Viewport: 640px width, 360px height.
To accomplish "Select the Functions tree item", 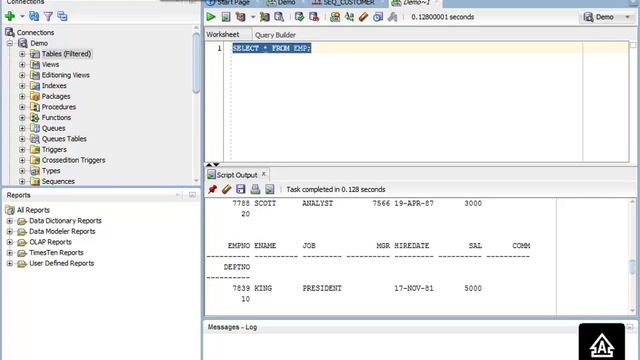I will pyautogui.click(x=56, y=118).
